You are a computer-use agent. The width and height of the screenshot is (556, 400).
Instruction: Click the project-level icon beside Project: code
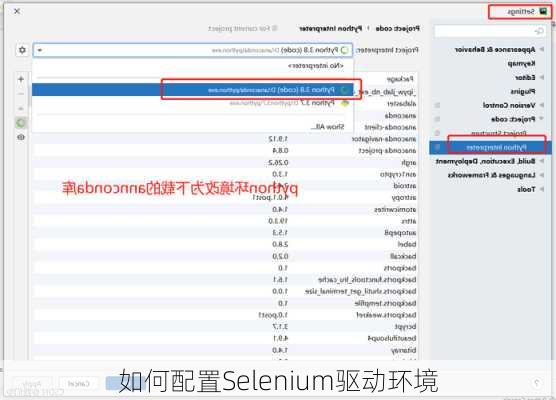click(437, 119)
